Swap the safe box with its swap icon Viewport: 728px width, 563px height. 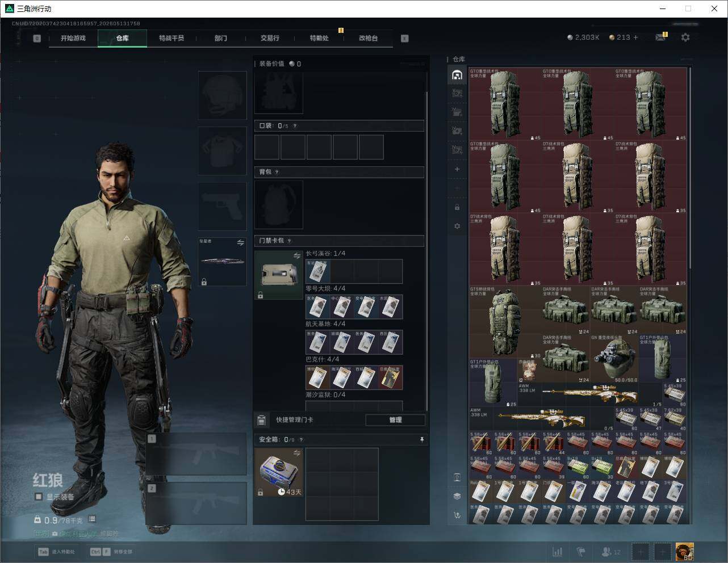[296, 453]
